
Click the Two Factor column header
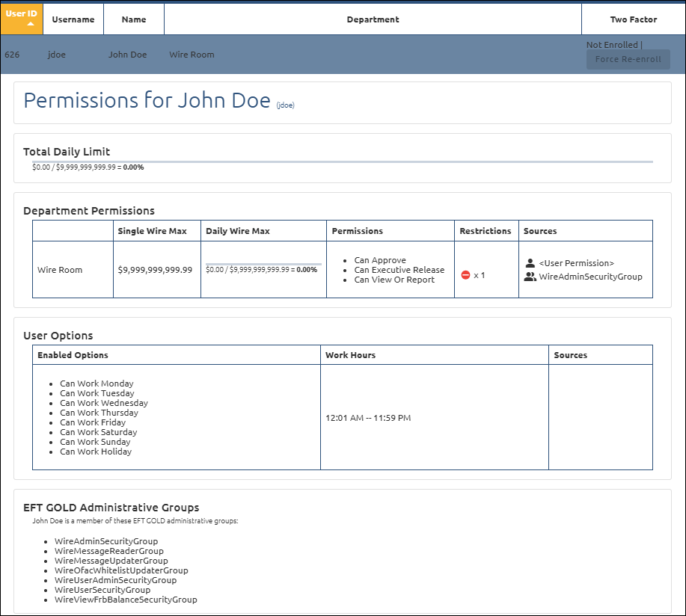coord(633,19)
